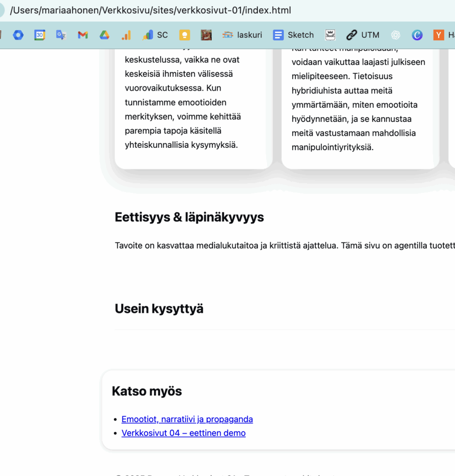Image resolution: width=455 pixels, height=476 pixels.
Task: Open the crown-icon bookmark
Action: coord(330,34)
